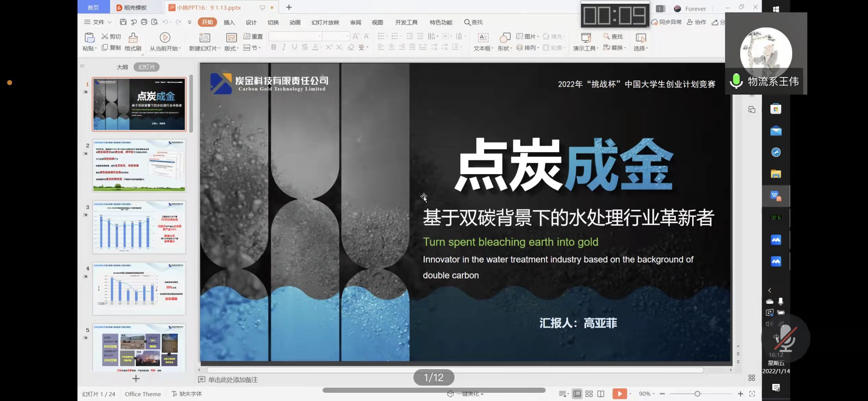This screenshot has height=401, width=868.
Task: Click the search (查找) box in the menu bar
Action: (473, 22)
